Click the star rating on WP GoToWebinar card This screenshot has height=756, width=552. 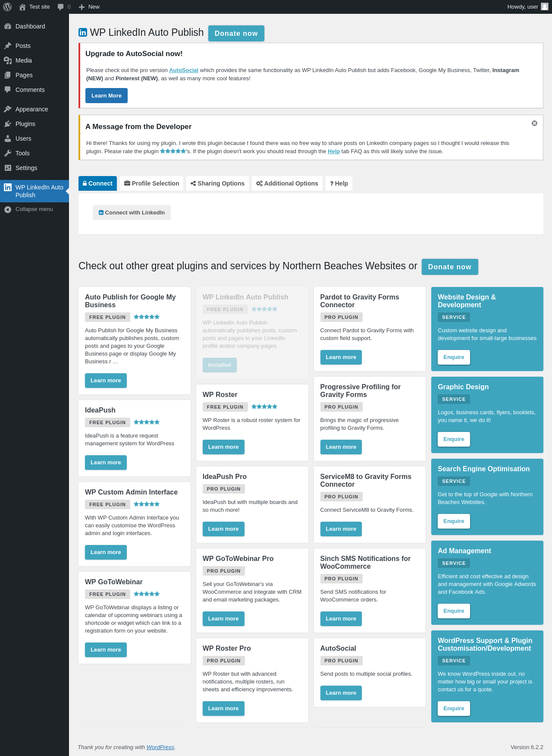pyautogui.click(x=147, y=594)
